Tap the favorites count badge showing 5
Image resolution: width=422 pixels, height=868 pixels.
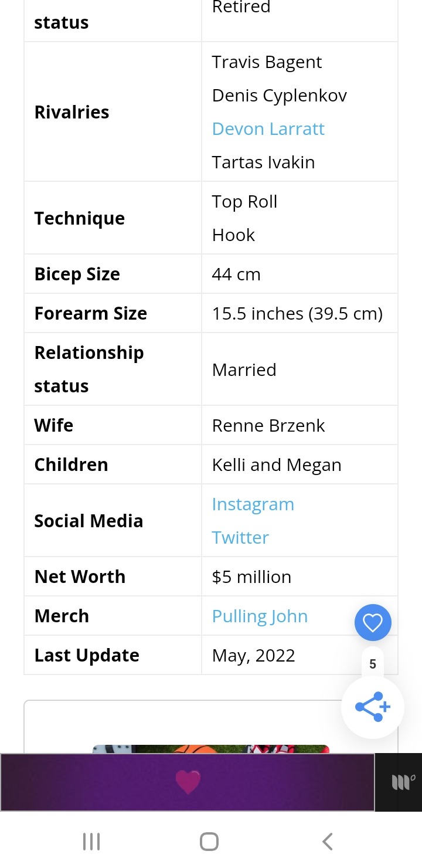tap(373, 664)
